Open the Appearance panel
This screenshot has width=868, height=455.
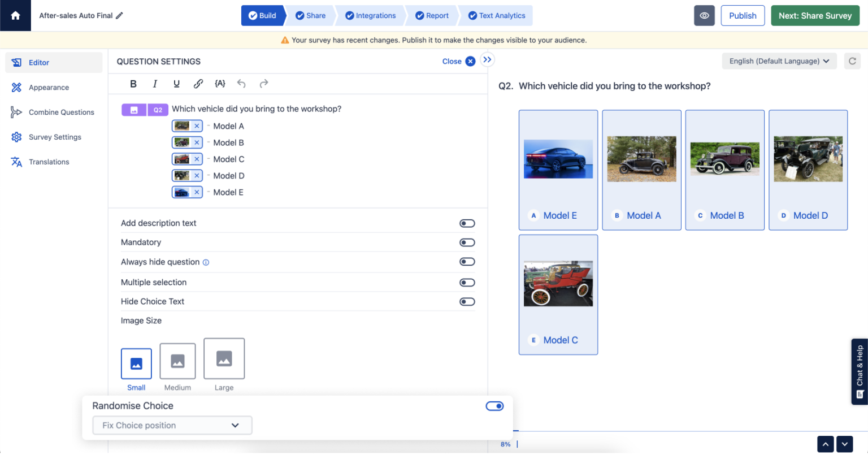tap(49, 87)
